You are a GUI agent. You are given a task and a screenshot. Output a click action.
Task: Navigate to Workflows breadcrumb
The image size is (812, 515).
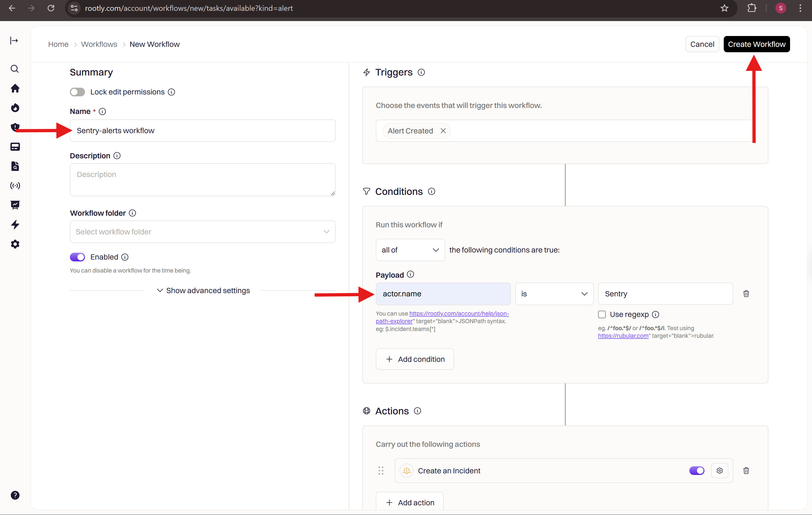pos(99,44)
